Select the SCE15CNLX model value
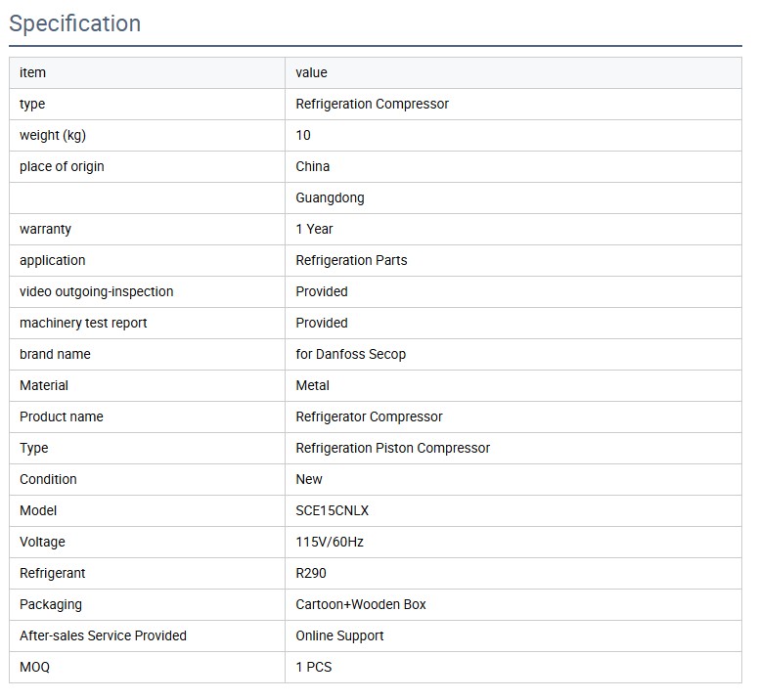Screen dimensions: 758x700 [332, 510]
